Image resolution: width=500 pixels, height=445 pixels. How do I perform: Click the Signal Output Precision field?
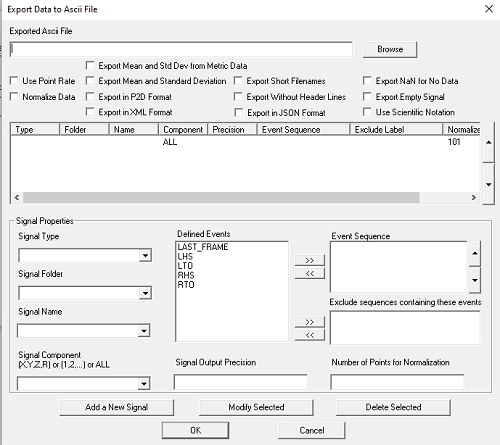[240, 382]
